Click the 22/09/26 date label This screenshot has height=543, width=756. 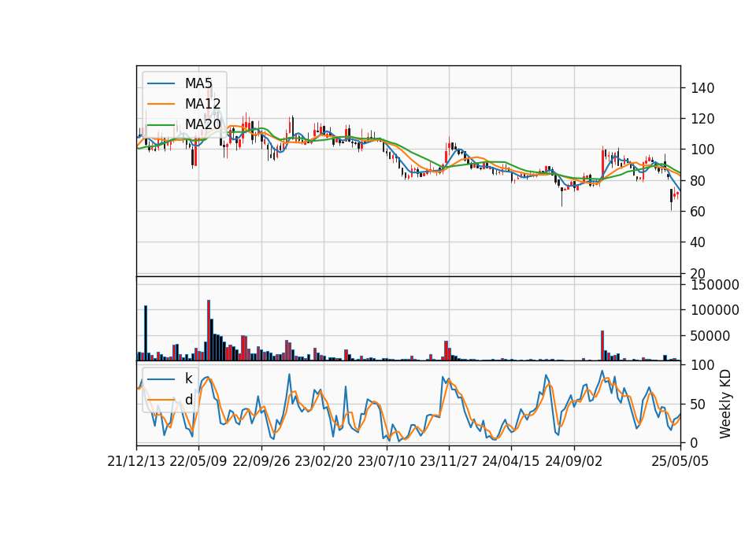[261, 461]
